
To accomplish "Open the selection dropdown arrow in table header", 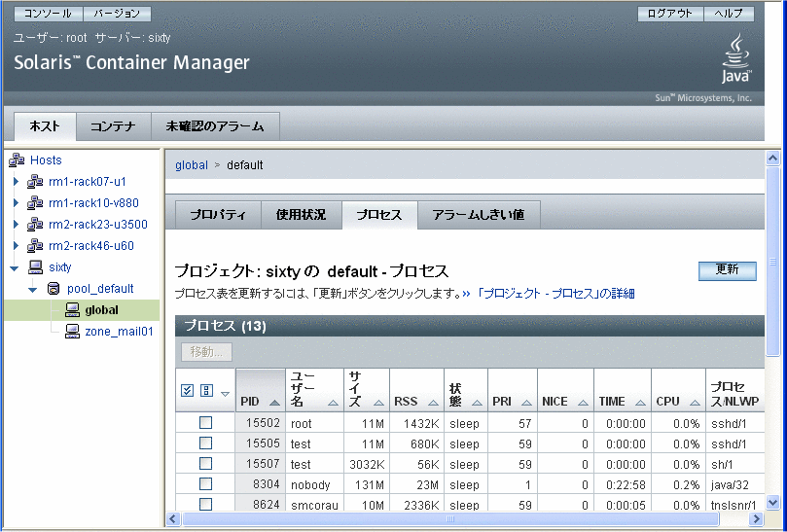I will point(226,394).
